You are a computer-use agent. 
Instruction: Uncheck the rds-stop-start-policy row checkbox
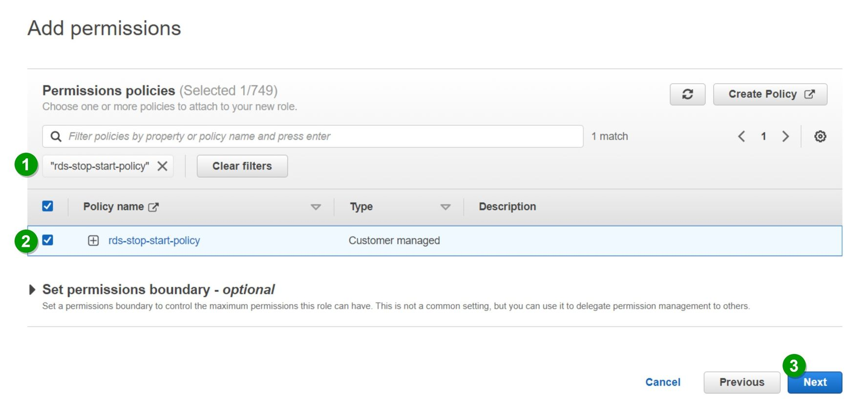point(48,240)
